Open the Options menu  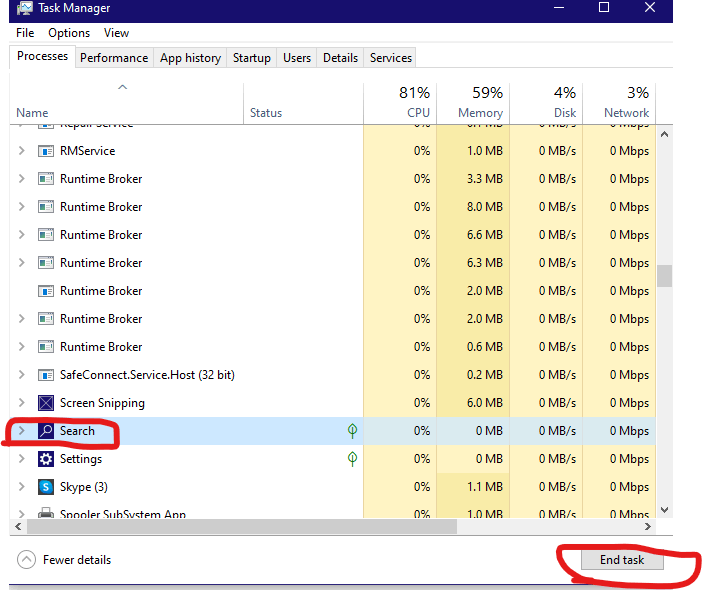69,33
